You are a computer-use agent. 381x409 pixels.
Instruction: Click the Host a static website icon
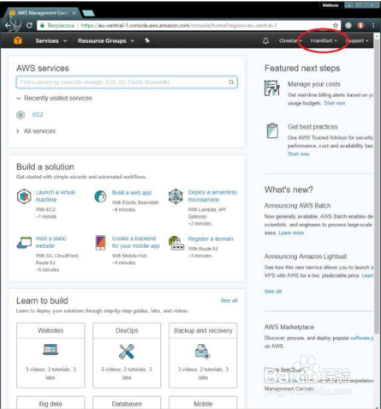24,243
